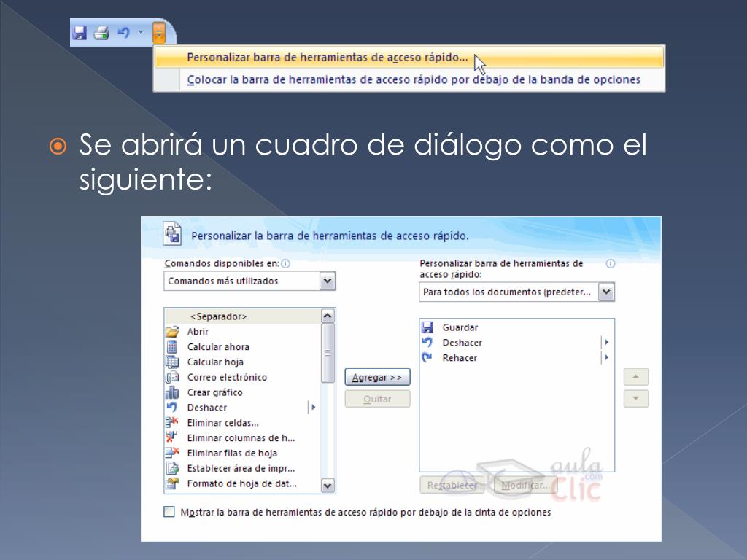Open the Comandos más utilizados dropdown
The width and height of the screenshot is (747, 560).
328,281
